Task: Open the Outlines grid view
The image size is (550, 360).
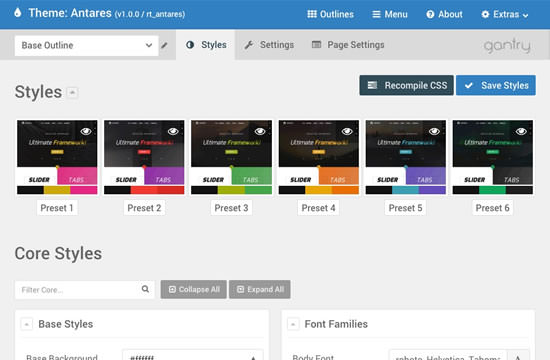Action: pos(330,14)
